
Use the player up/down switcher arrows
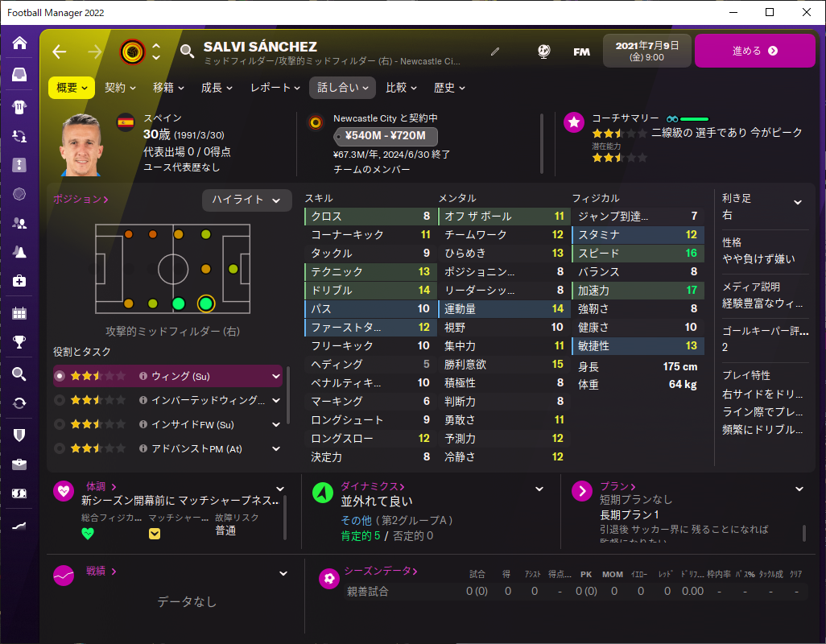[x=156, y=52]
